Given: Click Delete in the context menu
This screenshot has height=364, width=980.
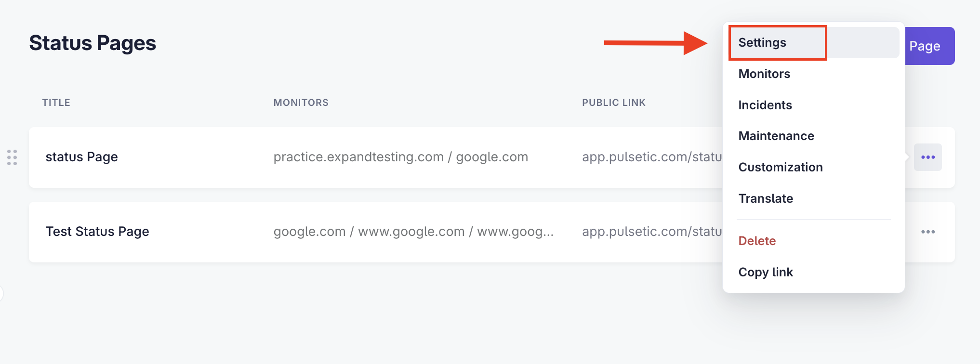Looking at the screenshot, I should [x=814, y=241].
